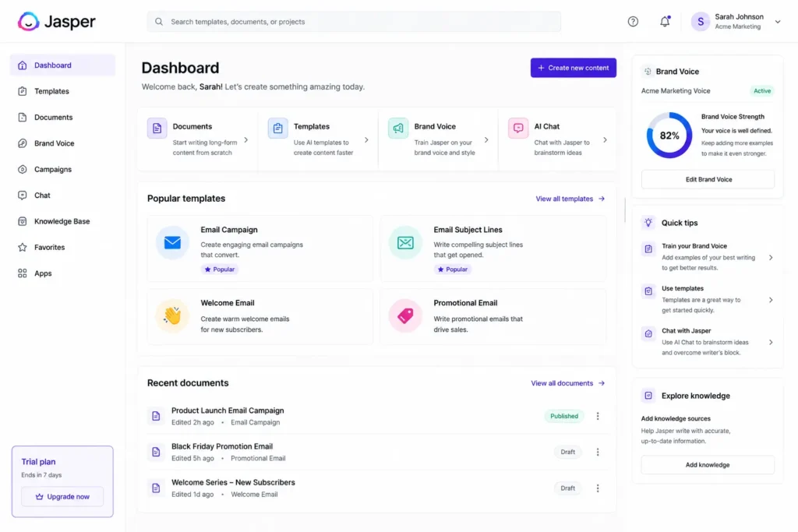Open the Brand Voice card chevron arrow

coord(486,140)
